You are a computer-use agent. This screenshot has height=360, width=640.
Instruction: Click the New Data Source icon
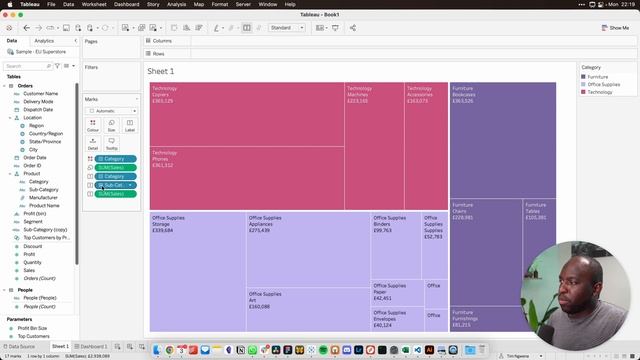78,28
